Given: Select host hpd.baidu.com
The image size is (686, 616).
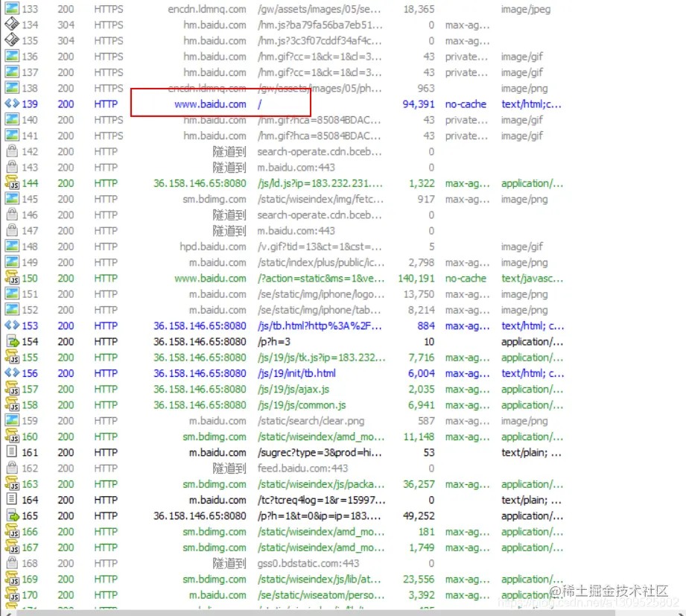Looking at the screenshot, I should [x=213, y=247].
